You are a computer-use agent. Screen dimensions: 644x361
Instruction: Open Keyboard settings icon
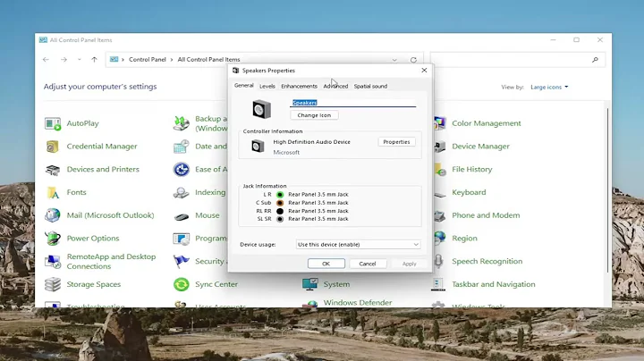(439, 194)
